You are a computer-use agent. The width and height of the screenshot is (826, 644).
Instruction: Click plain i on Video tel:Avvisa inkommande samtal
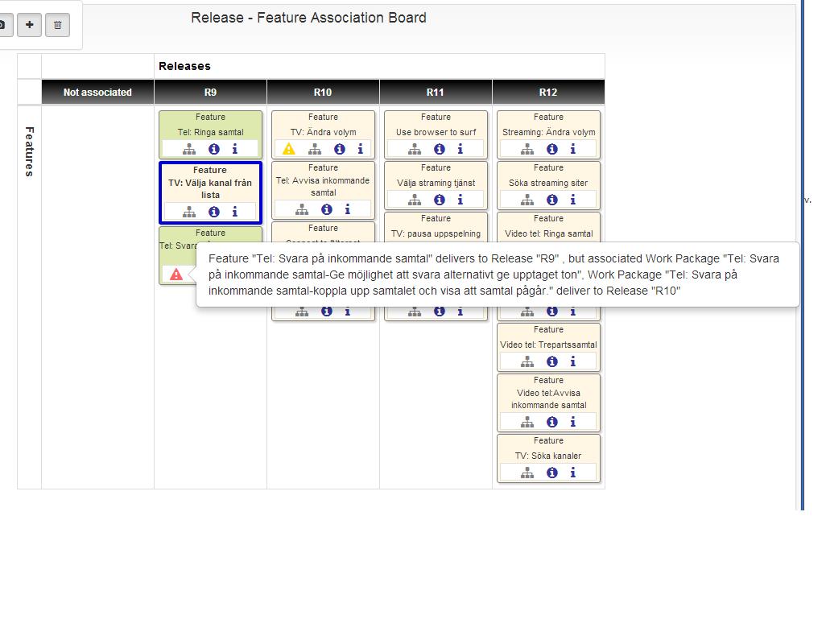point(573,422)
